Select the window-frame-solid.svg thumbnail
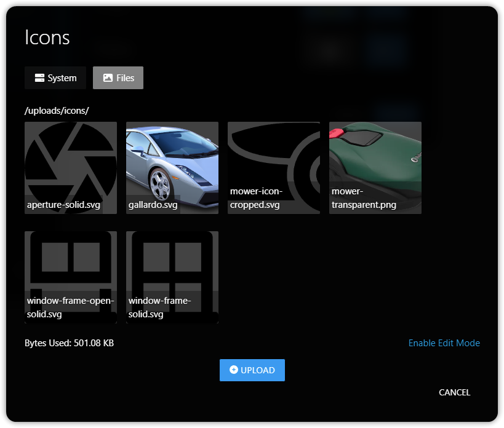The image size is (504, 428). coord(172,277)
